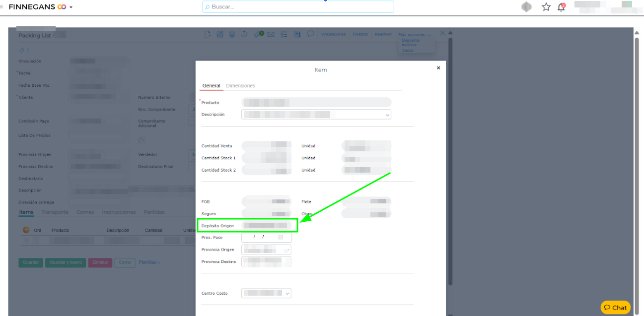Click the Seguro value field

click(x=267, y=213)
